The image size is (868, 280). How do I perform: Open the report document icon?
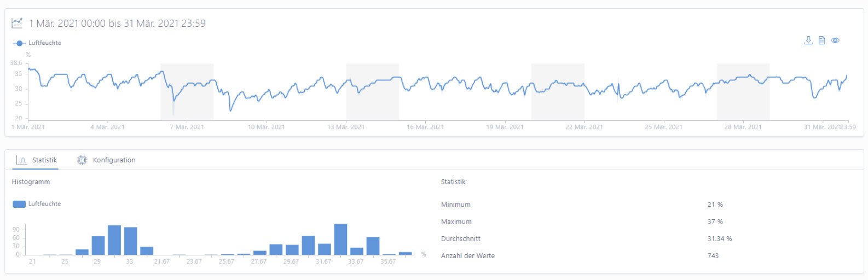coord(821,40)
